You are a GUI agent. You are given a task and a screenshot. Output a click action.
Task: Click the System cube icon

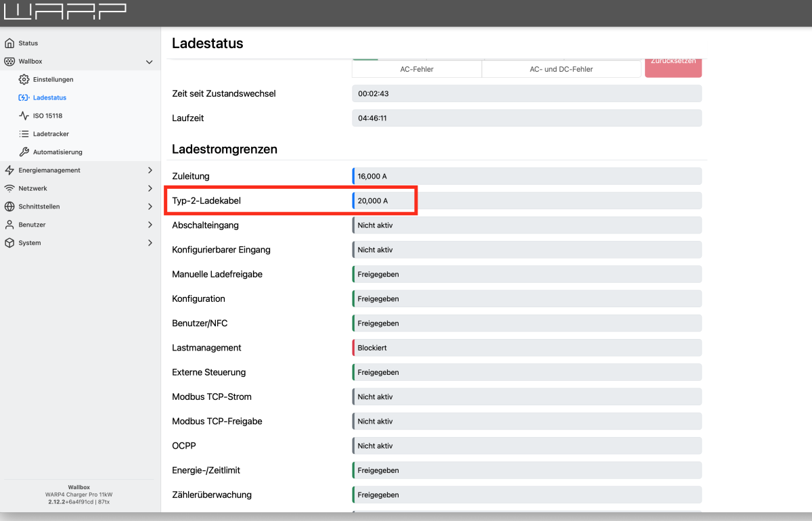pyautogui.click(x=9, y=243)
